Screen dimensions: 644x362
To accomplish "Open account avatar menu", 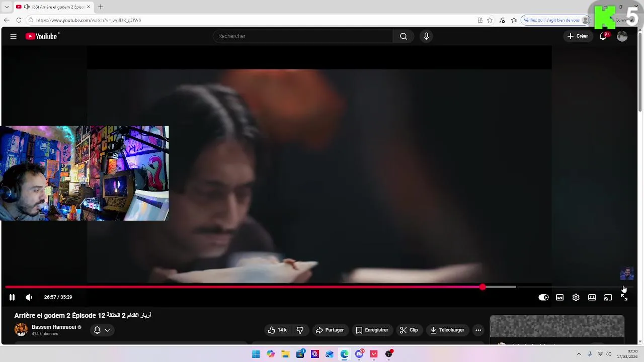I will click(x=622, y=36).
